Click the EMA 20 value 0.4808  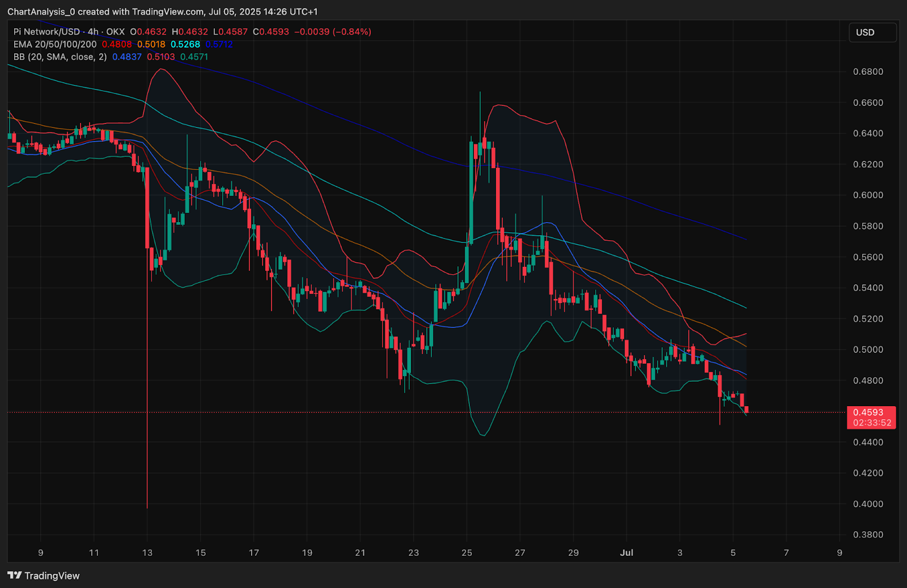[117, 44]
